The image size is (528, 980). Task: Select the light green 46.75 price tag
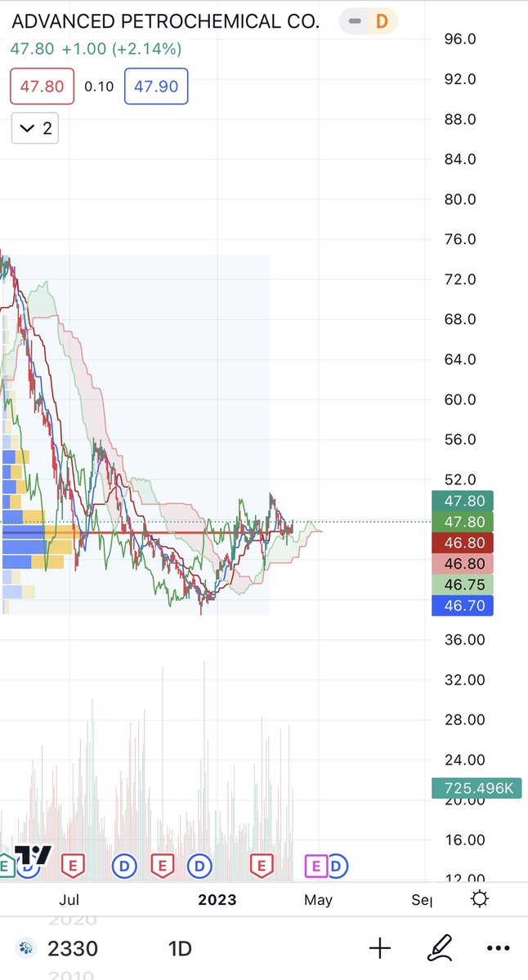(x=463, y=585)
